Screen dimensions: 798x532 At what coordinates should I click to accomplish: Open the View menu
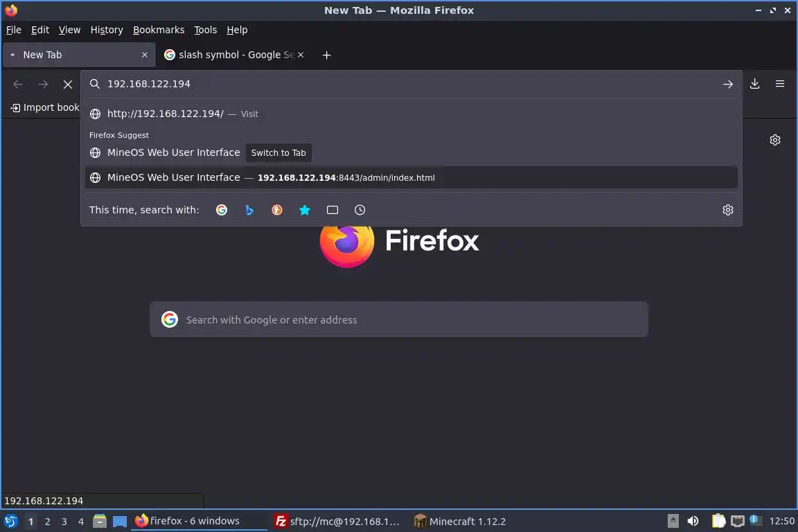(69, 30)
